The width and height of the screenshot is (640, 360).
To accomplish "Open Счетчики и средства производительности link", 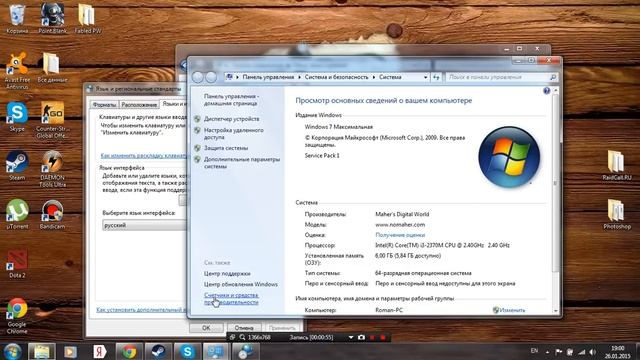I will (231, 299).
